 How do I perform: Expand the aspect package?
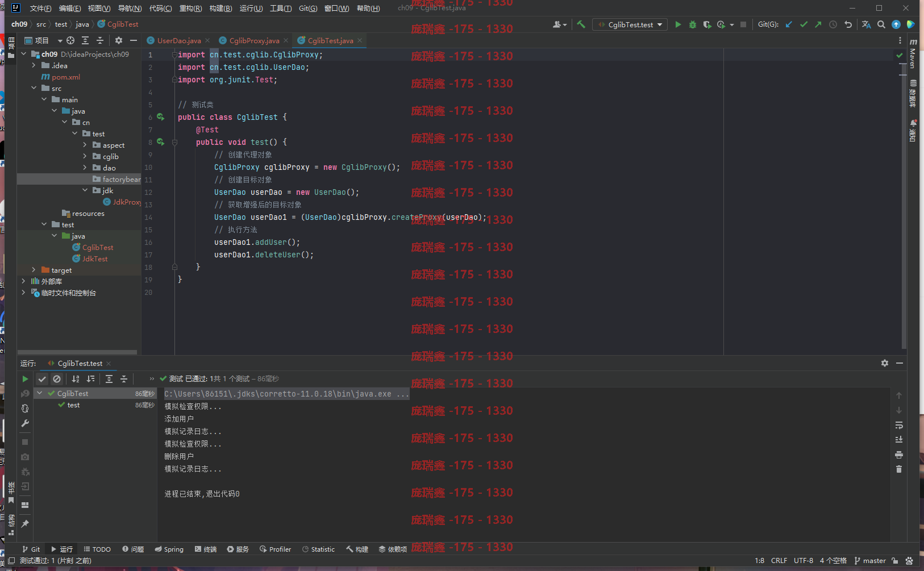(85, 145)
